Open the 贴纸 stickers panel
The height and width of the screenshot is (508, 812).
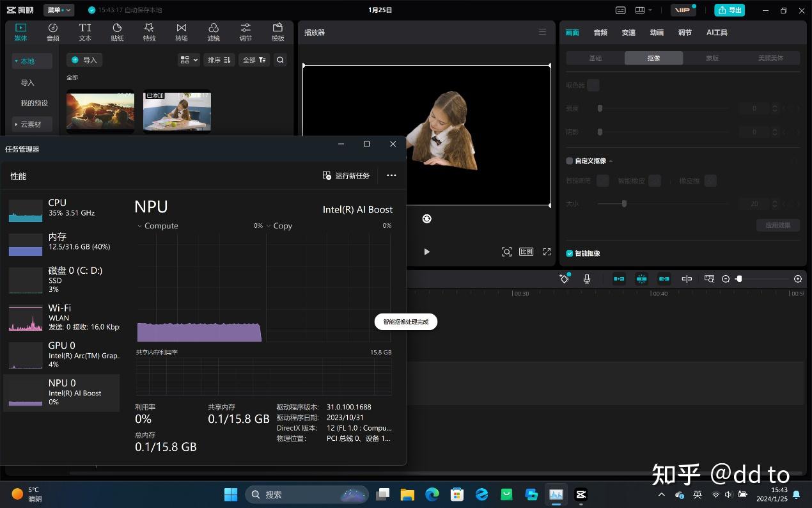117,32
